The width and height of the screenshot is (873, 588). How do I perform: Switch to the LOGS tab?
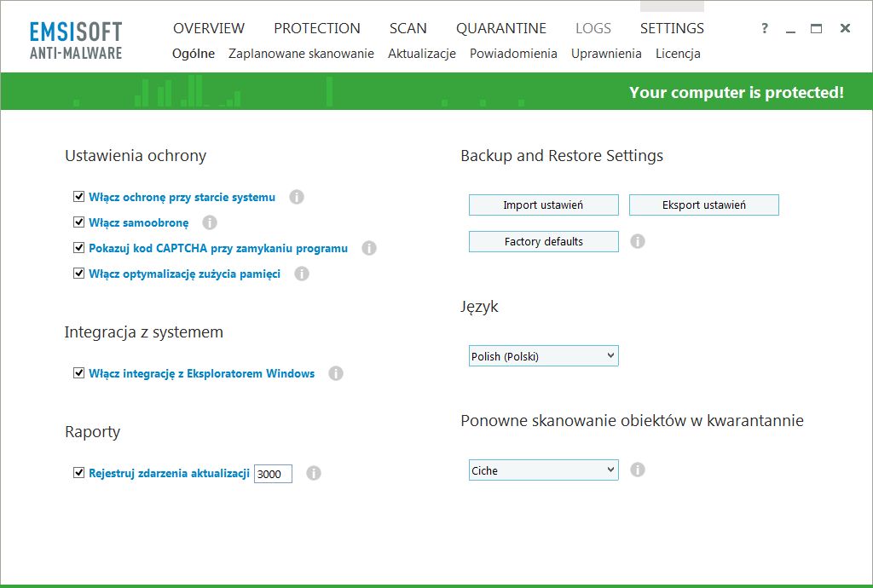[x=593, y=28]
